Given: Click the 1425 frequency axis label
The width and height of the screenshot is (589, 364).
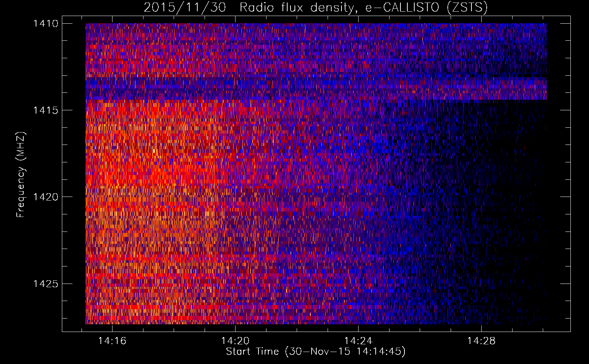Looking at the screenshot, I should pyautogui.click(x=46, y=284).
